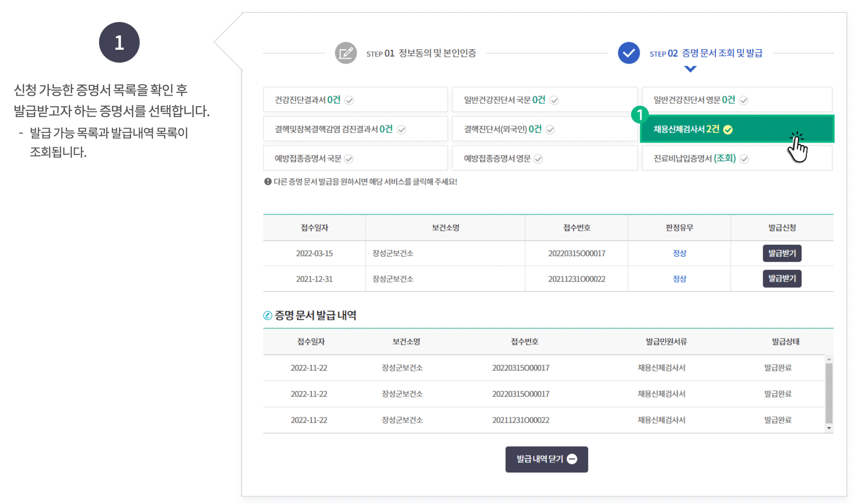Click the blue checkmark icon beside STEP 02
The height and width of the screenshot is (504, 855).
[628, 53]
